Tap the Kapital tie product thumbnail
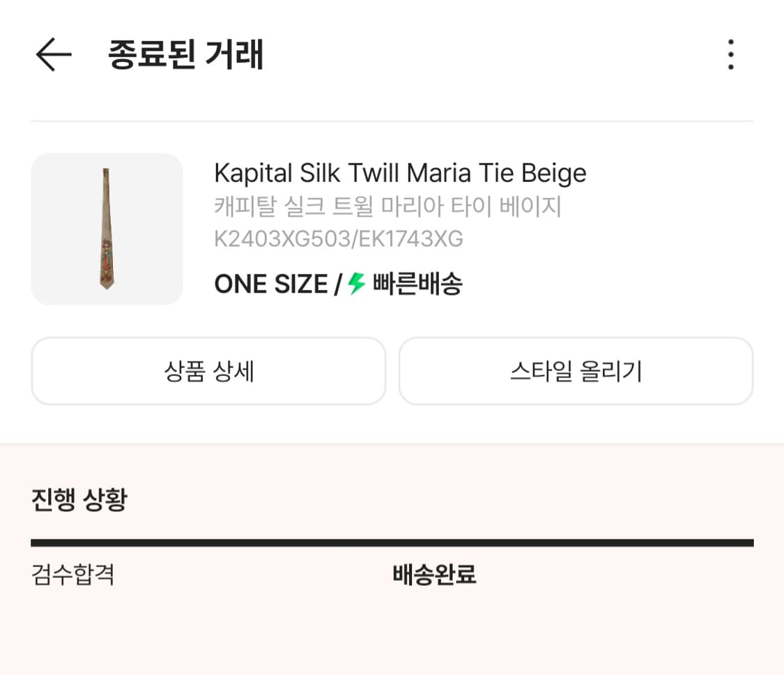The height and width of the screenshot is (675, 784). [x=107, y=229]
